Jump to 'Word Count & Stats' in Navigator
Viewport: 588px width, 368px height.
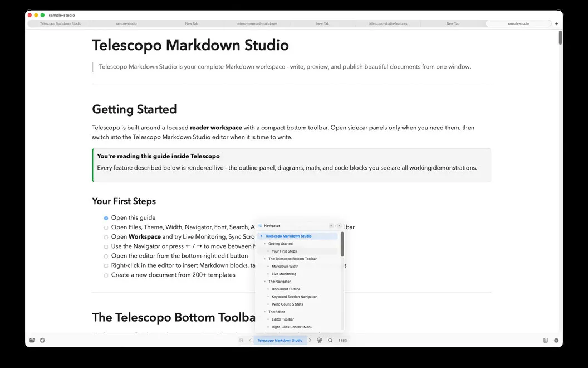pyautogui.click(x=298, y=304)
